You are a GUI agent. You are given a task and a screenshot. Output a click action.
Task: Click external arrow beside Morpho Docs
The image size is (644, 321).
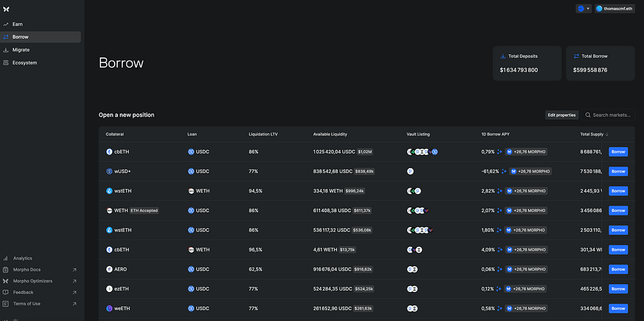point(74,269)
